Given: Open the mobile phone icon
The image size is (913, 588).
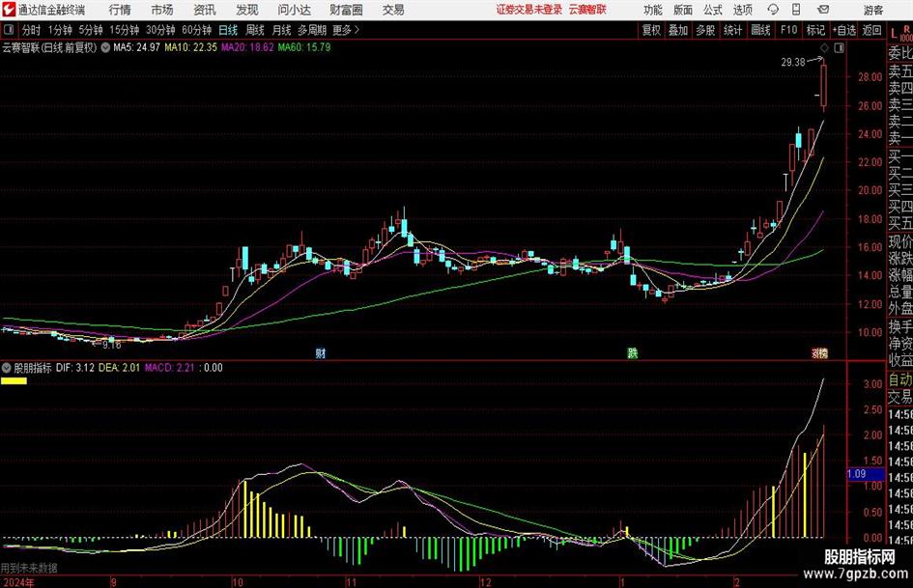Looking at the screenshot, I should [796, 10].
